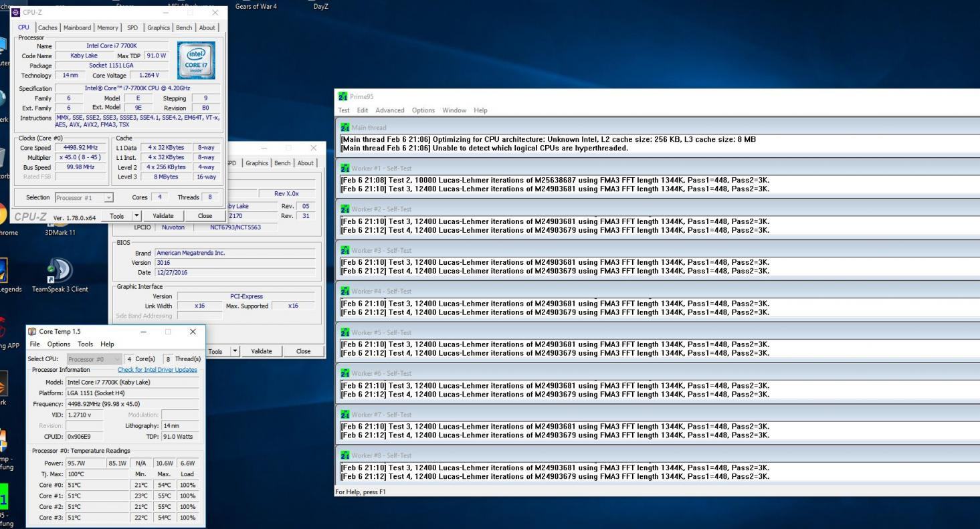Screen dimensions: 980x529
Task: Follow the Check for Intel Driver Updates link
Action: point(157,370)
